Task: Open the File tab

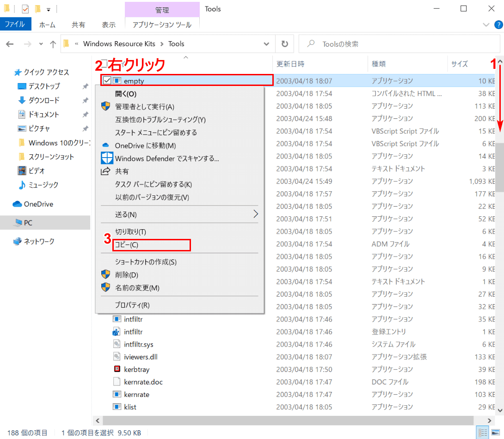Action: (x=15, y=24)
